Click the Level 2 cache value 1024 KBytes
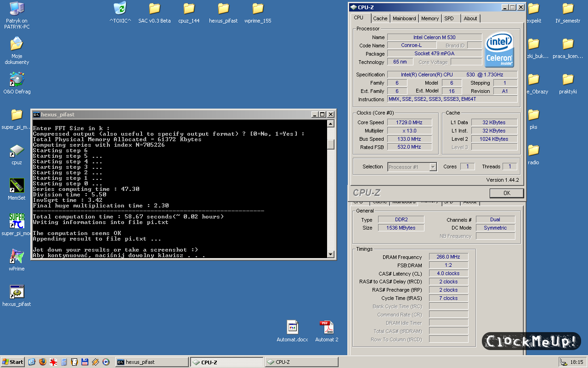The height and width of the screenshot is (368, 588). [494, 139]
